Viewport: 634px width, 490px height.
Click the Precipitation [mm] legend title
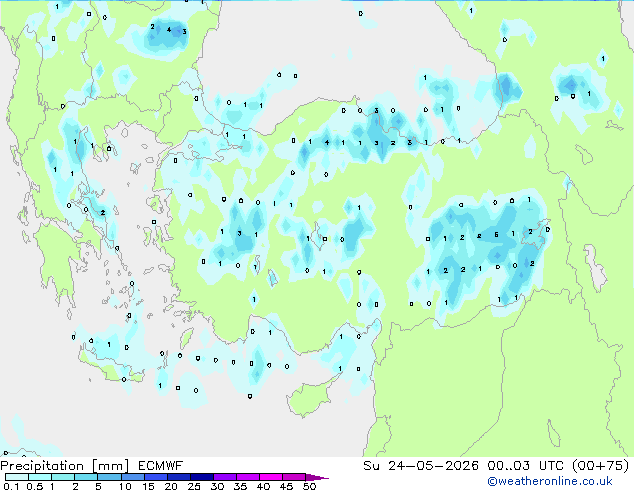pyautogui.click(x=65, y=466)
